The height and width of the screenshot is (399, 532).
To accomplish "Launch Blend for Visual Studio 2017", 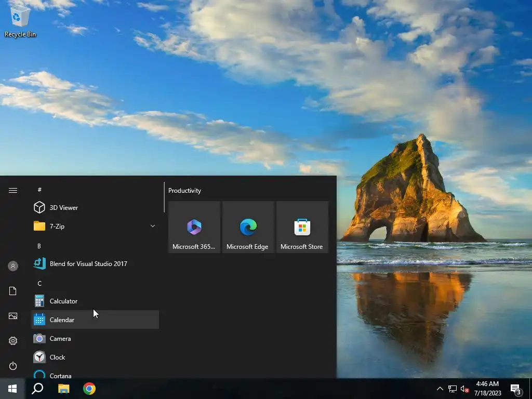I will 95,263.
